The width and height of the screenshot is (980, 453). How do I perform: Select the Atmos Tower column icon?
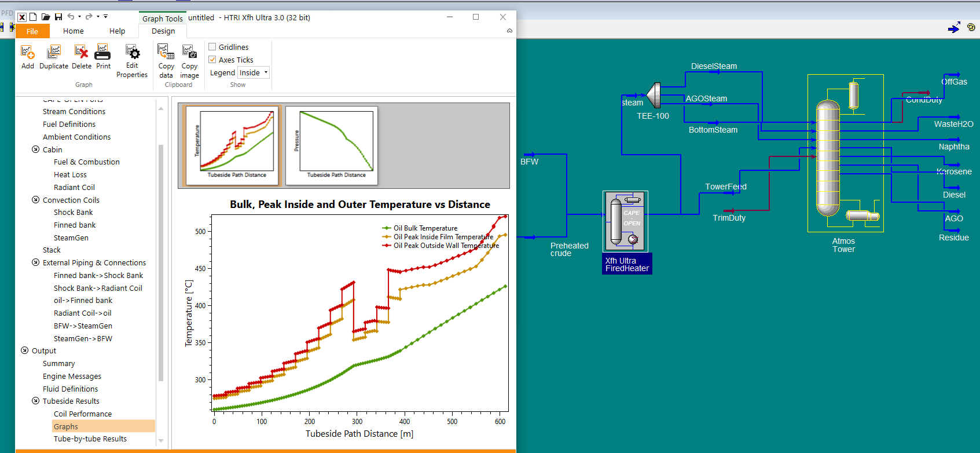pyautogui.click(x=828, y=158)
